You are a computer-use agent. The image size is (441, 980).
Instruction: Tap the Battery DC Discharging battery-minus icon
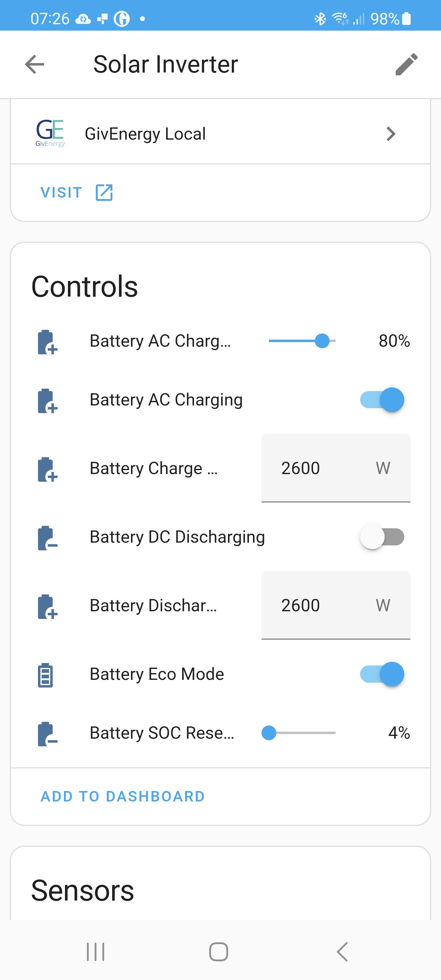[x=47, y=537]
